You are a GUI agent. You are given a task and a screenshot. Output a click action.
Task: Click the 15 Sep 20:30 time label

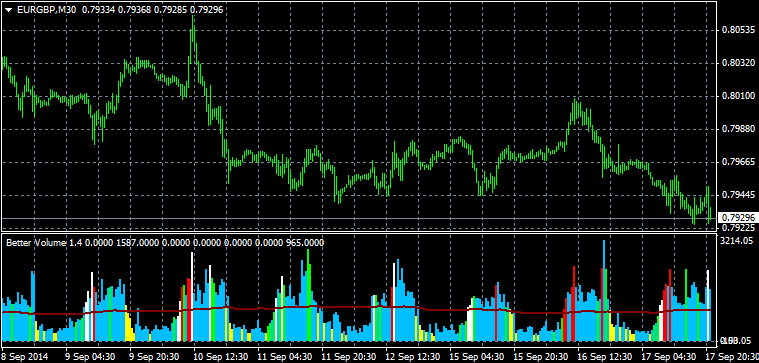540,356
